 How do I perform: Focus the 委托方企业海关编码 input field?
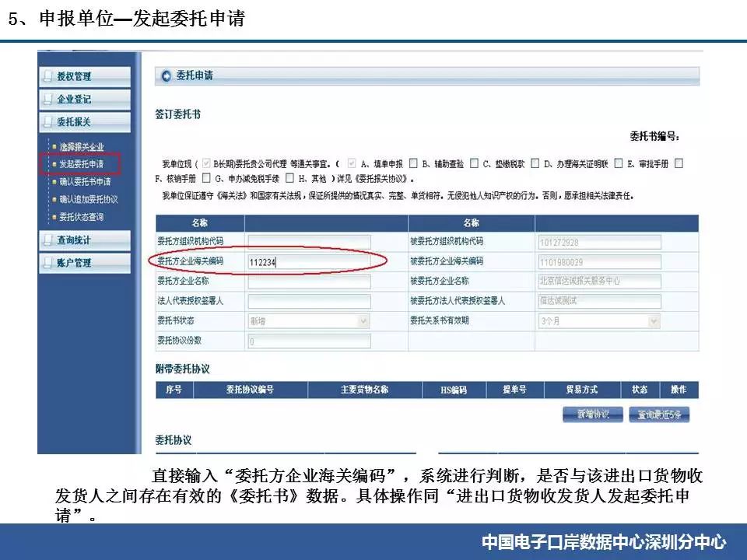point(309,262)
